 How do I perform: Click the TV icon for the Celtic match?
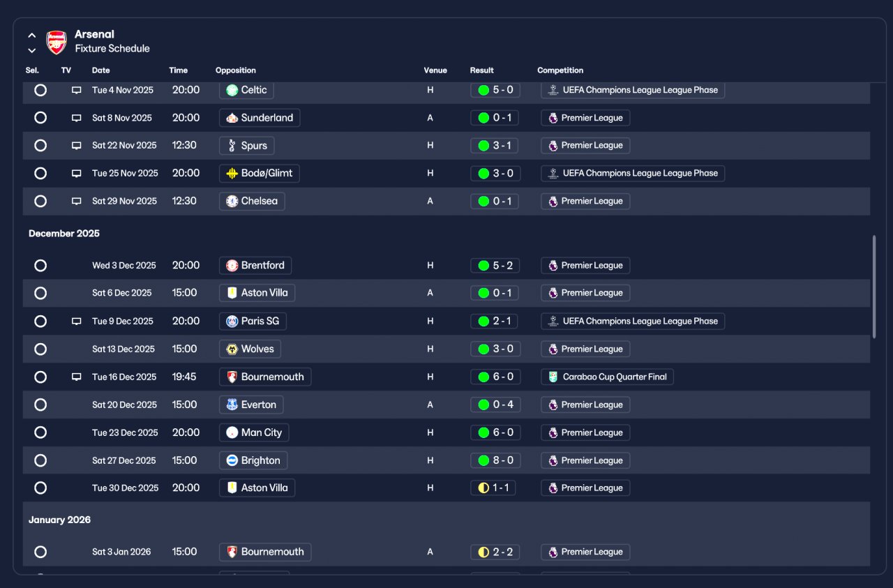pyautogui.click(x=77, y=90)
